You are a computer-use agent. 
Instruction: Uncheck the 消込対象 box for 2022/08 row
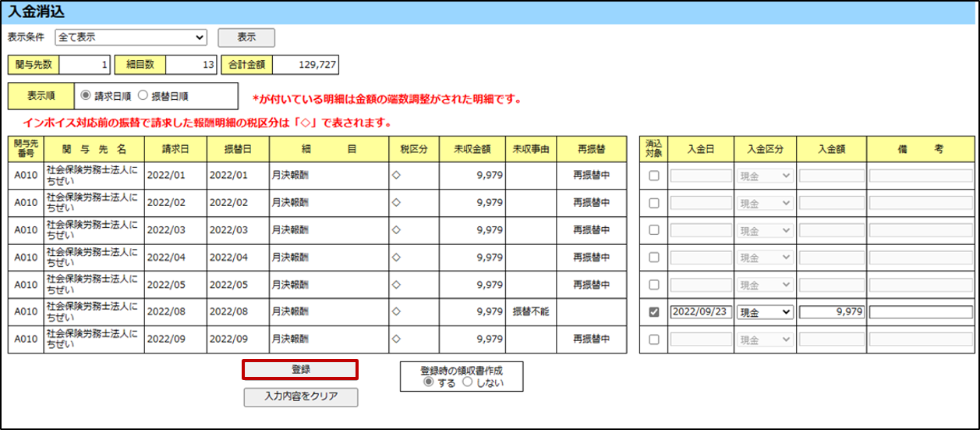pos(654,312)
